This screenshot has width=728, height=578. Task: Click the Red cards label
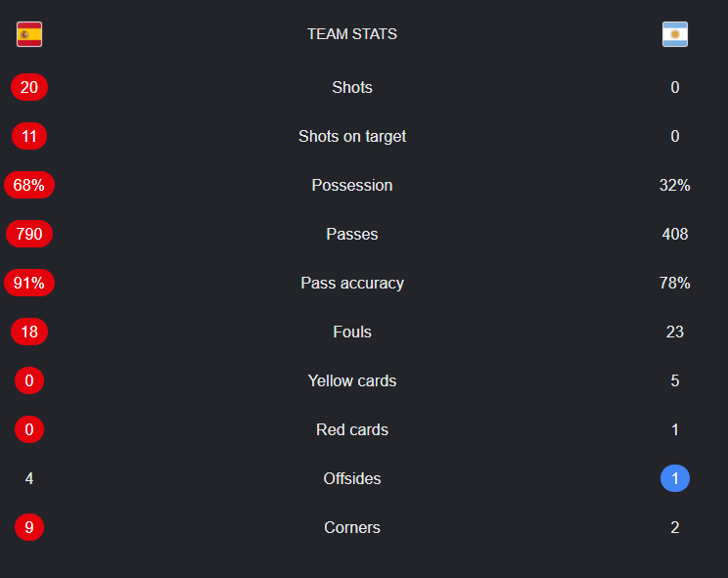352,429
